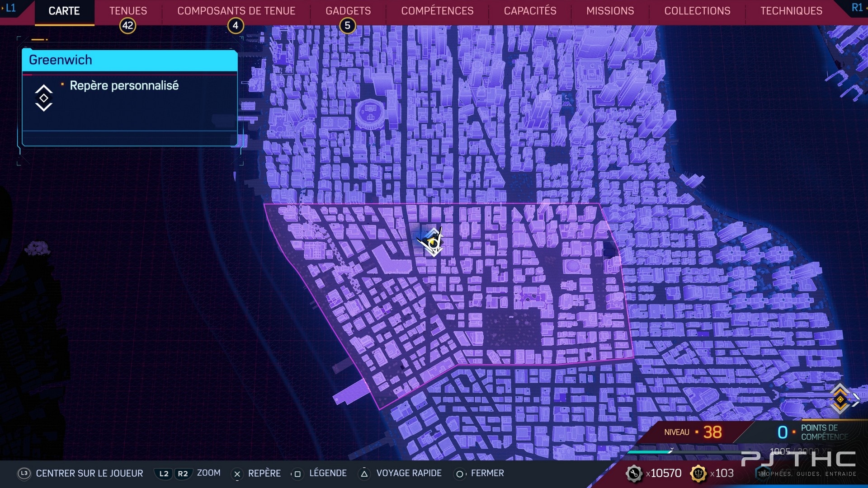Switch to the TENUES tab
The width and height of the screenshot is (868, 488).
(128, 11)
